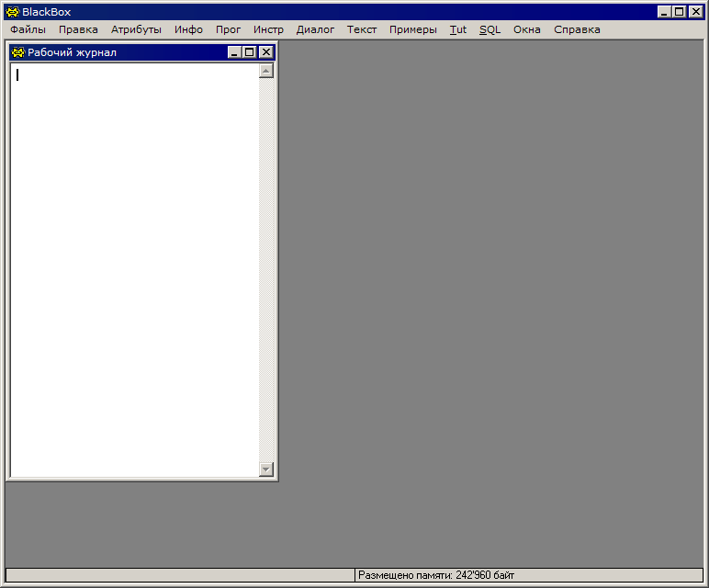
Task: Open the Инстр menu
Action: pyautogui.click(x=268, y=29)
